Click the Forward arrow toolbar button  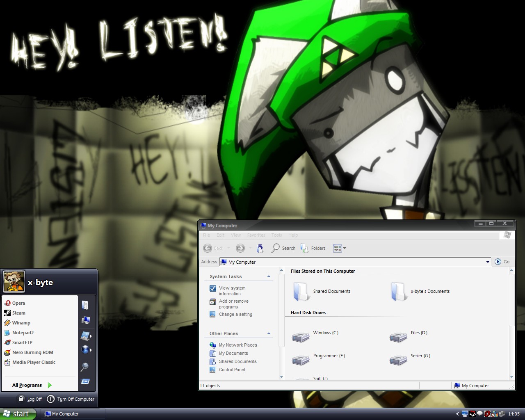click(x=240, y=248)
